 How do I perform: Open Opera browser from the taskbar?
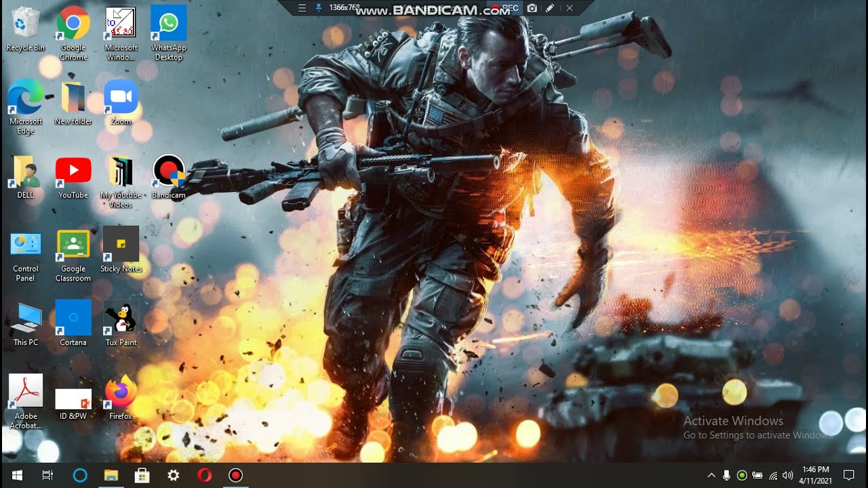[204, 475]
